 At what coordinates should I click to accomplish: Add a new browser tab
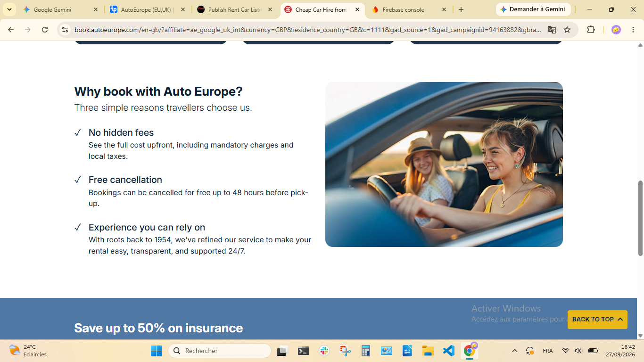point(461,9)
